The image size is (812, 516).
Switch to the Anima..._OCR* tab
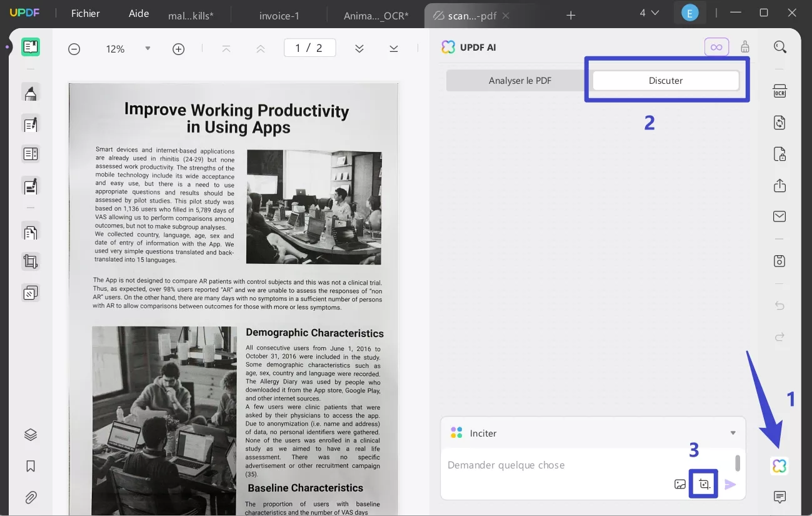click(x=376, y=16)
